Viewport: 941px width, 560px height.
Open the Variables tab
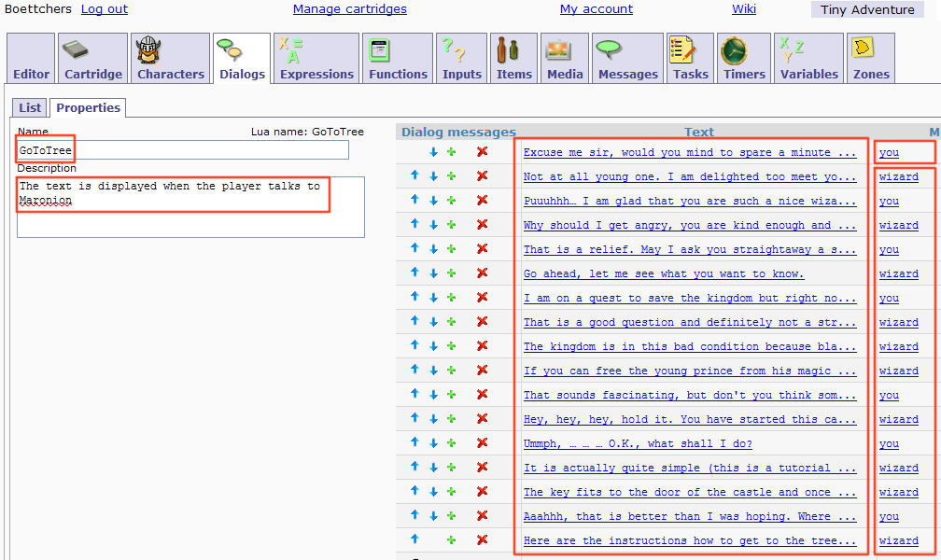[x=808, y=59]
